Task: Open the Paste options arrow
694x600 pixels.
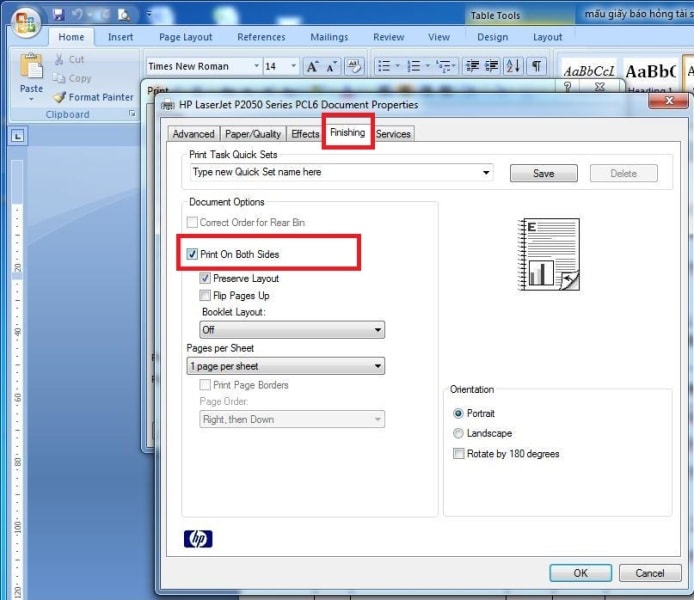Action: pos(31,99)
